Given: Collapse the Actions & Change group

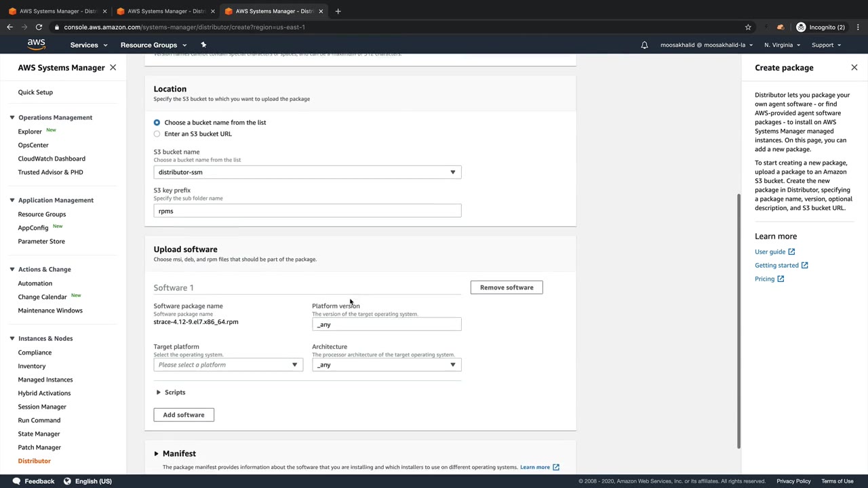Looking at the screenshot, I should (12, 269).
